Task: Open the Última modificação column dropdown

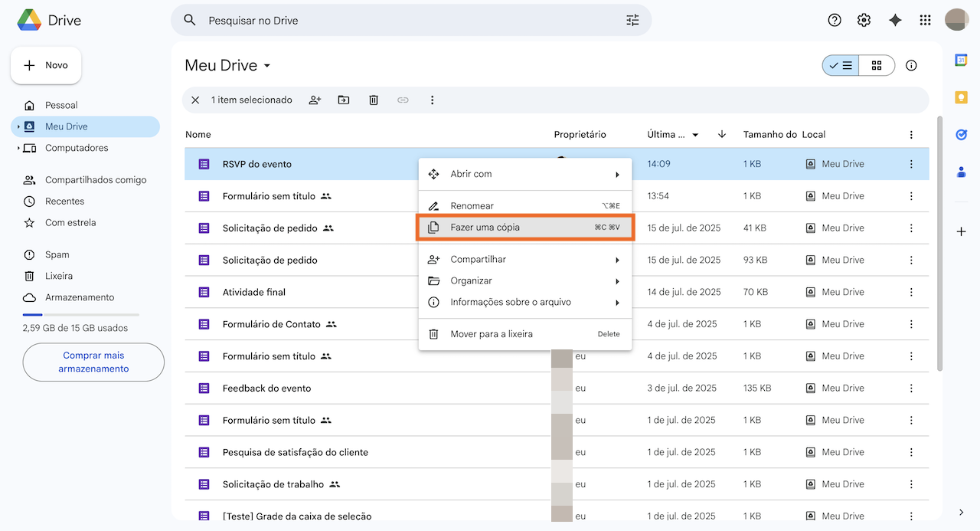Action: pyautogui.click(x=695, y=135)
